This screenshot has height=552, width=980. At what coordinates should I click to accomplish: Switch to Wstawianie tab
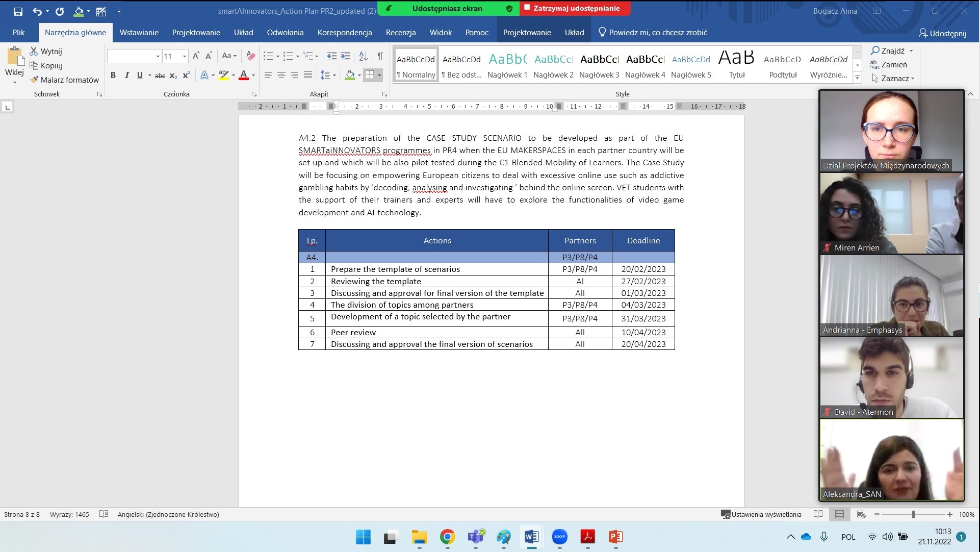tap(139, 32)
